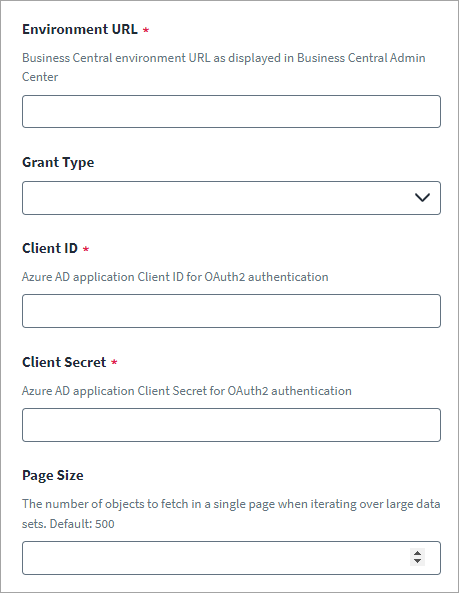This screenshot has height=593, width=459.
Task: Click the required asterisk beside Client Secret
Action: pos(114,362)
